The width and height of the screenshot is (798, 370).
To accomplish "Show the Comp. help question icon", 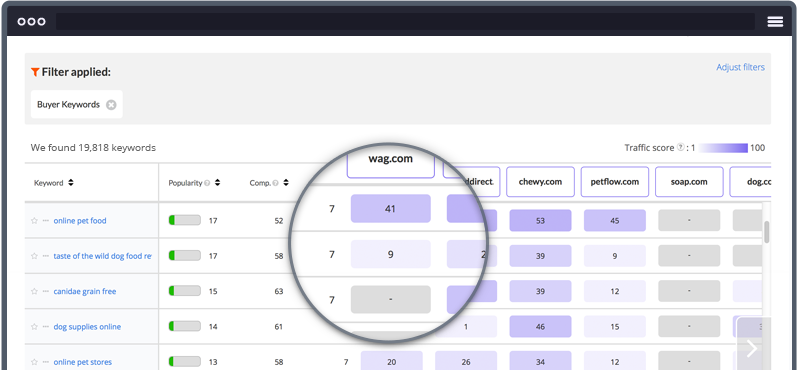I will [x=275, y=183].
